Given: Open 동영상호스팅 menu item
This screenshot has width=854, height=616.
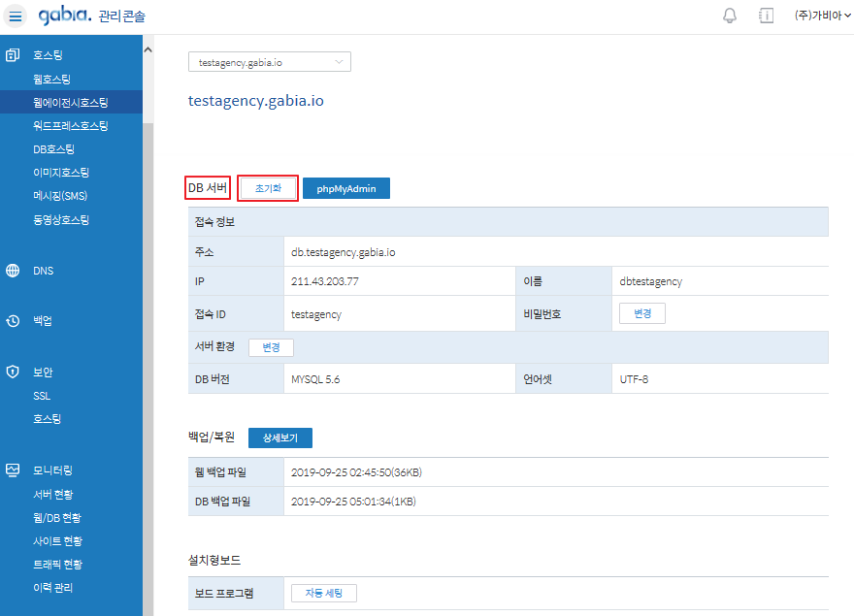Looking at the screenshot, I should tap(61, 220).
